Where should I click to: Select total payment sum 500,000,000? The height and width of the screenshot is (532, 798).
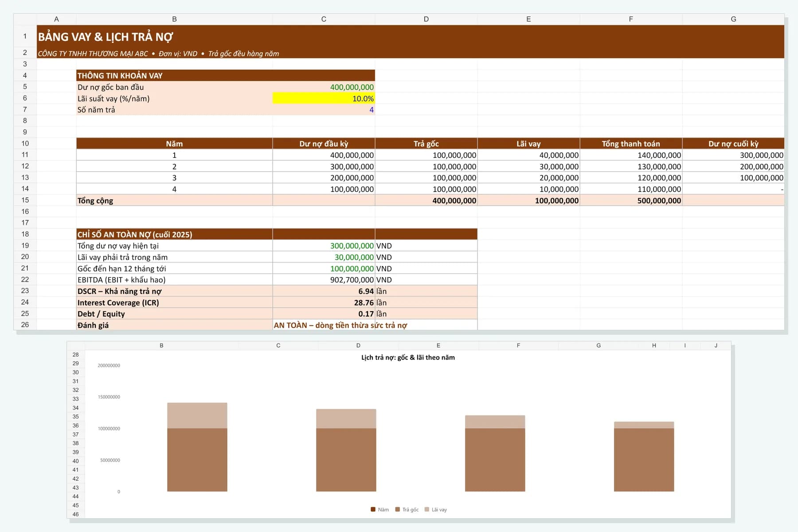tap(631, 200)
